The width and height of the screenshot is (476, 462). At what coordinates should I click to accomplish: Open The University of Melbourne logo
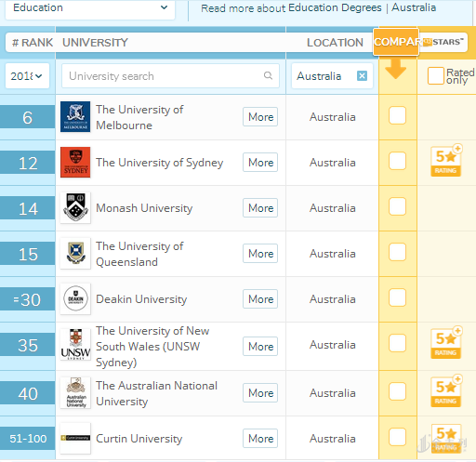(75, 117)
